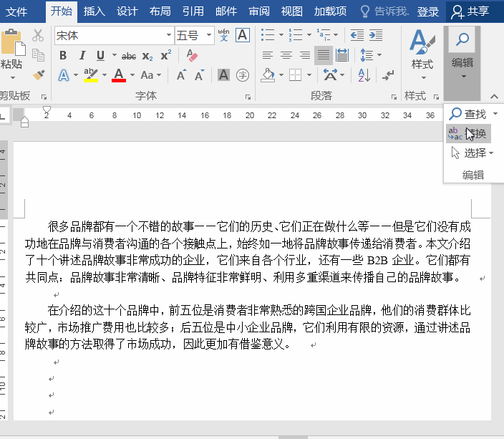Click the 告诉我 tell me box
The image size is (504, 439).
[x=384, y=11]
